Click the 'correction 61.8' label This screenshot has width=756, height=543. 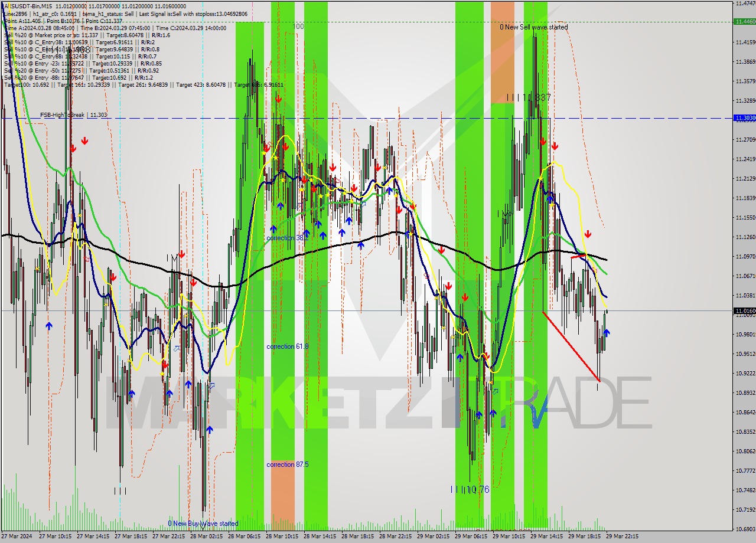pos(287,346)
